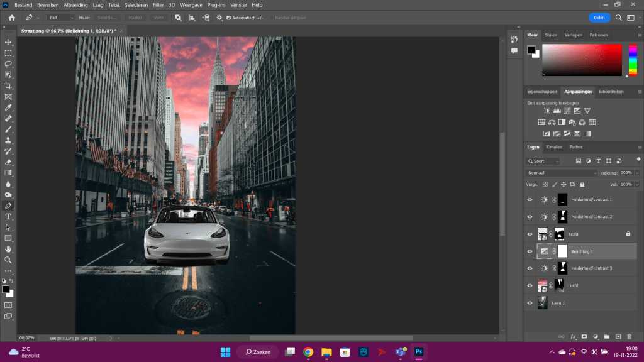Select the Move tool in the toolbar
The height and width of the screenshot is (362, 644).
[8, 42]
